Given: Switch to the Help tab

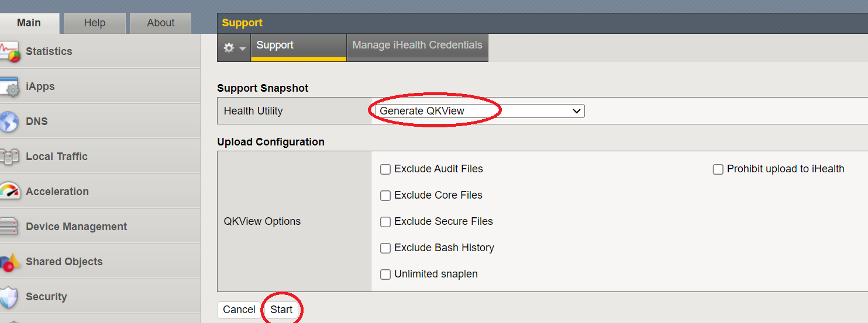Looking at the screenshot, I should tap(95, 23).
